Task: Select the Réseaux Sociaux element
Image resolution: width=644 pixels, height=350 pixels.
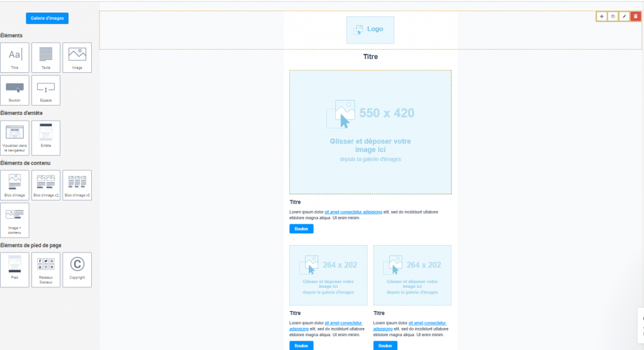Action: tap(46, 270)
